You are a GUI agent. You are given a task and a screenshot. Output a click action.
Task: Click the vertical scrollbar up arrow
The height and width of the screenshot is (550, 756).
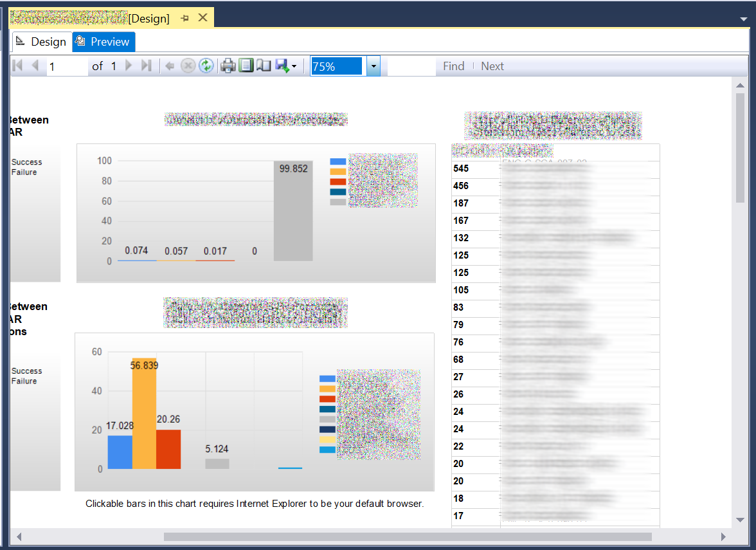point(740,86)
